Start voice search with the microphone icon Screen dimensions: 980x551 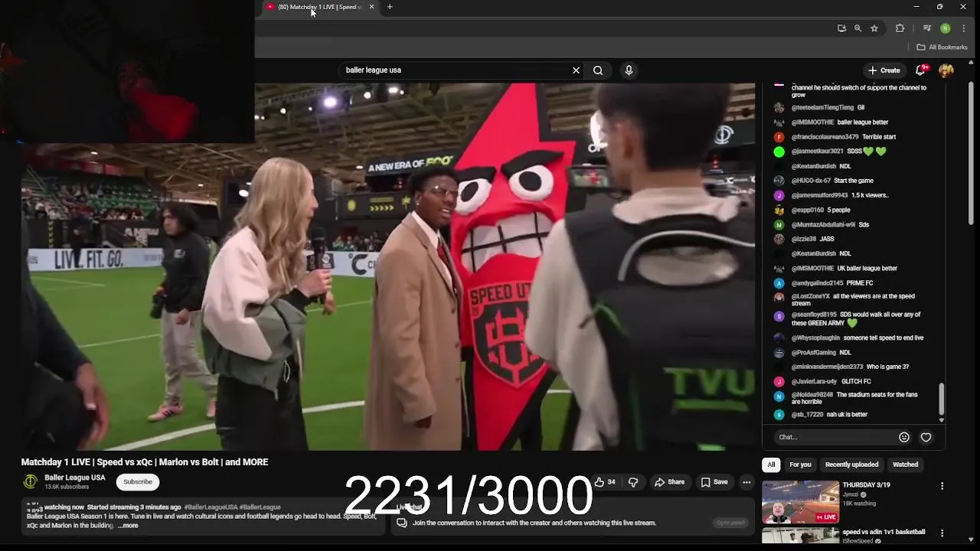[x=629, y=70]
